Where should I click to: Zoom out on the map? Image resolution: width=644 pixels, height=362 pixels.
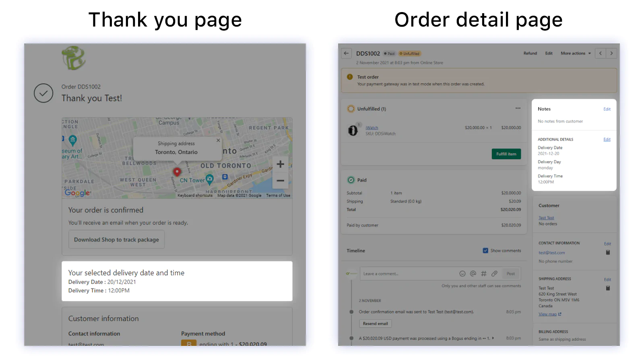[x=281, y=181]
